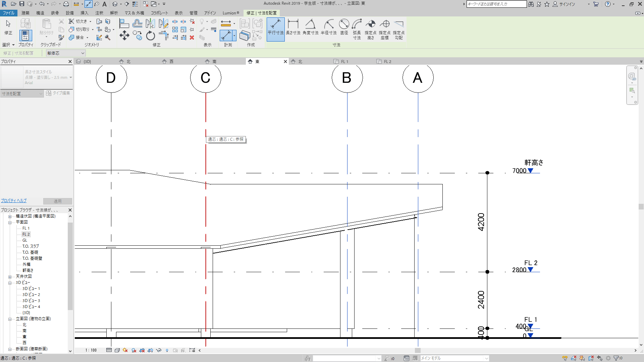644x362 pixels.
Task: Switch to the 表示 ribbon tab
Action: (x=179, y=13)
